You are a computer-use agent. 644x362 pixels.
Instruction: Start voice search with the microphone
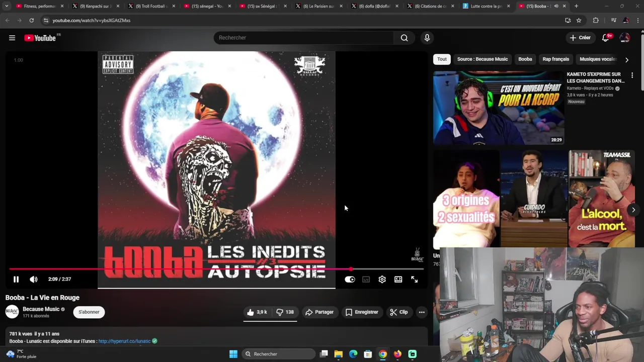[427, 38]
